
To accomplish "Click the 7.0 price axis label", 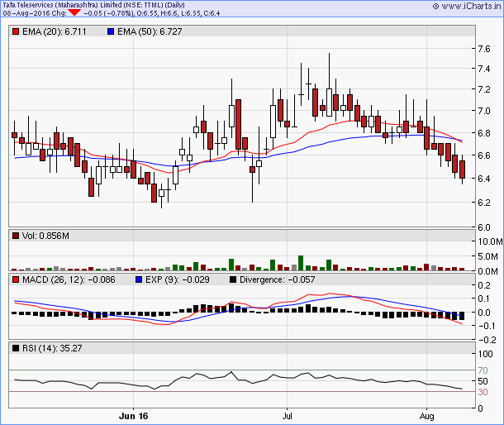I will tap(483, 111).
